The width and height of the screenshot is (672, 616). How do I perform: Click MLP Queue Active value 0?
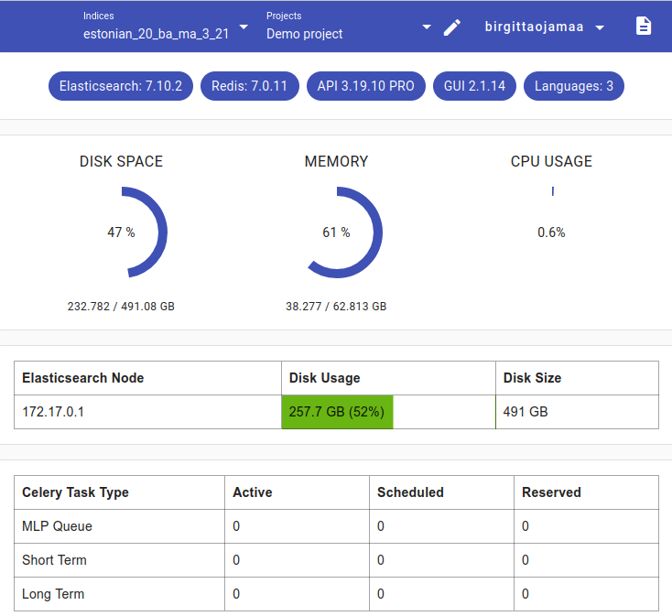(236, 526)
